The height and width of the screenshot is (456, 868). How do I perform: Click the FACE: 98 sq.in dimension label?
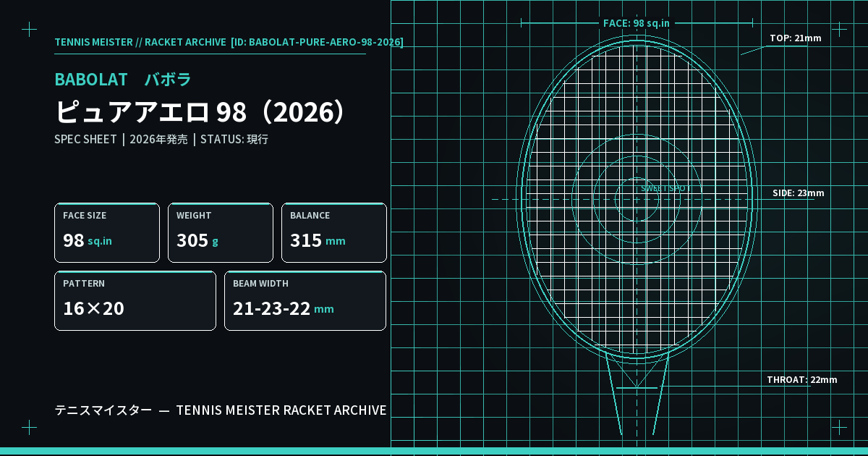[637, 23]
